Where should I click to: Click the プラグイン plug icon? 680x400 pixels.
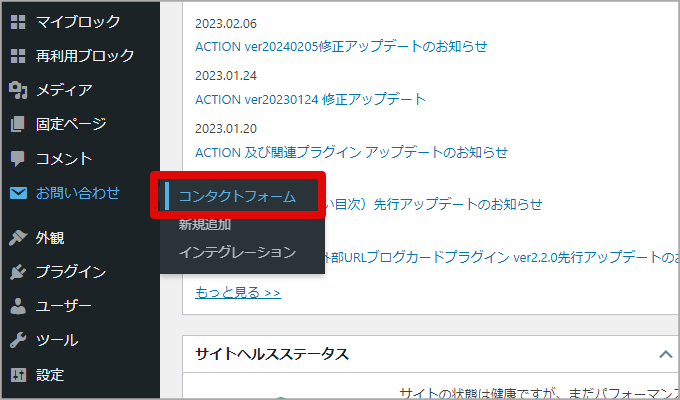point(18,272)
